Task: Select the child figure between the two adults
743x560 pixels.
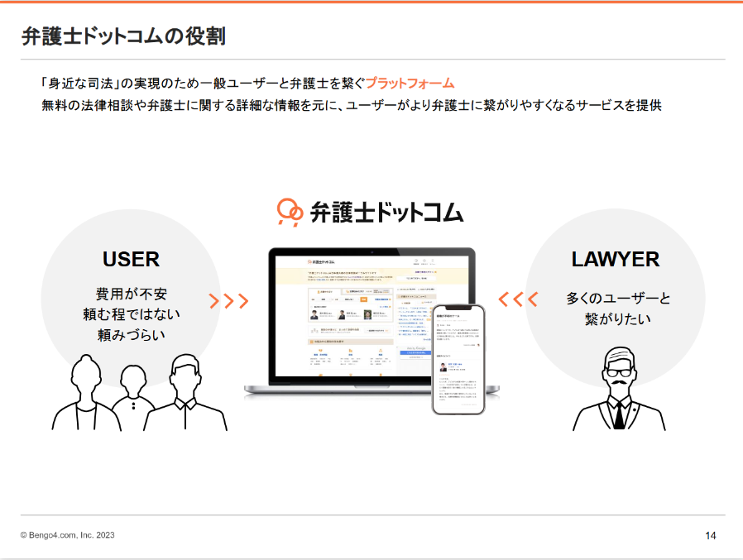Action: pyautogui.click(x=133, y=390)
